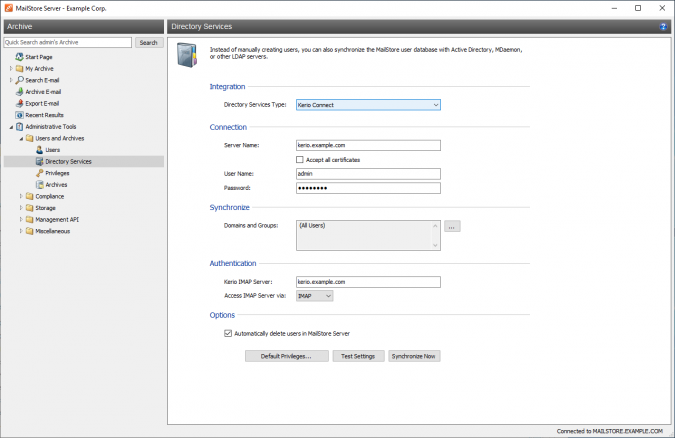Click the Test Settings button
675x438 pixels.
358,356
